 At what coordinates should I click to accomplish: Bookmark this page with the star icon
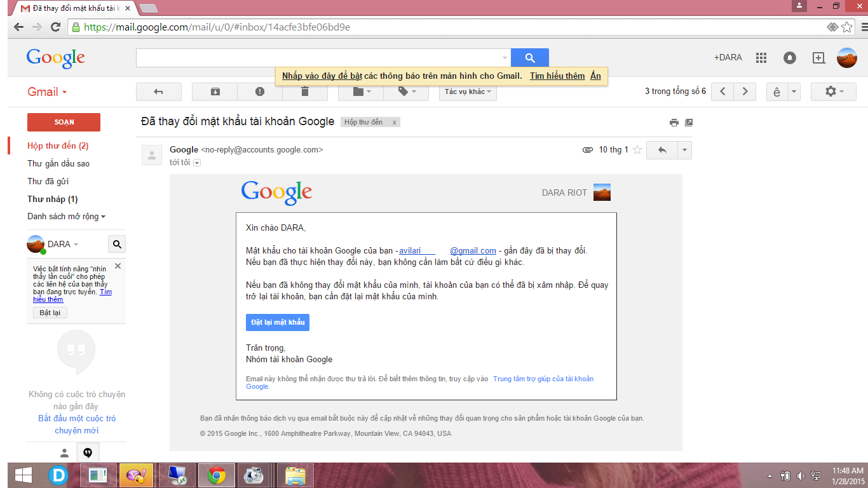coord(846,27)
